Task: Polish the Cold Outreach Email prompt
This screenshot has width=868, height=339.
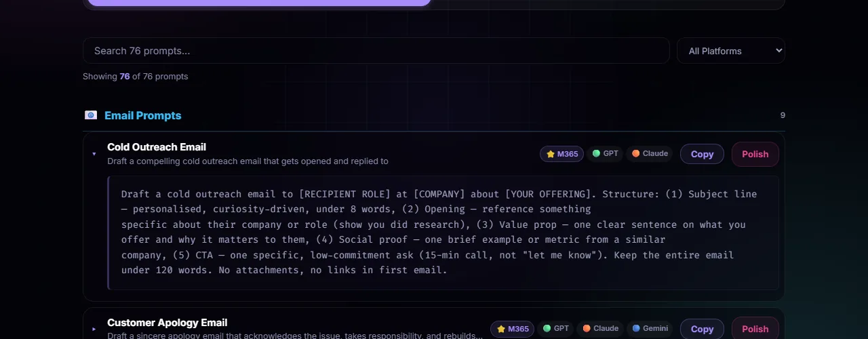Action: (x=755, y=154)
